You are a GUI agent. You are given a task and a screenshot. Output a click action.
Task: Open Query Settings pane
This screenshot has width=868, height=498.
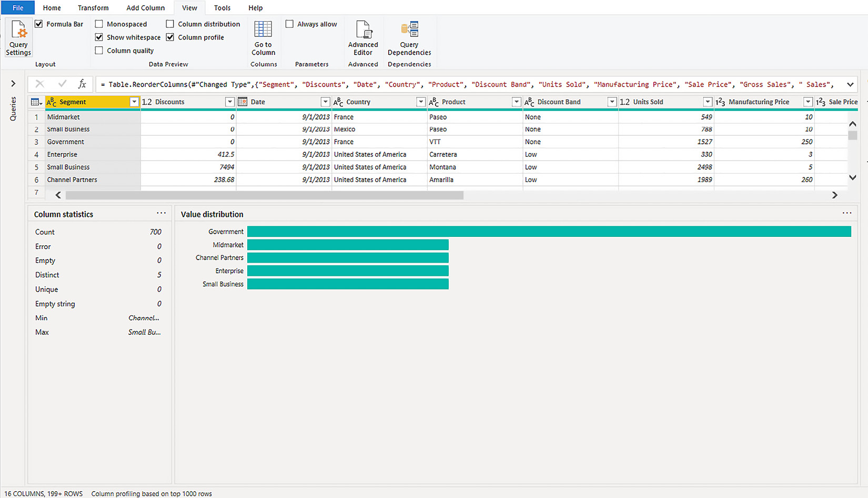coord(18,37)
